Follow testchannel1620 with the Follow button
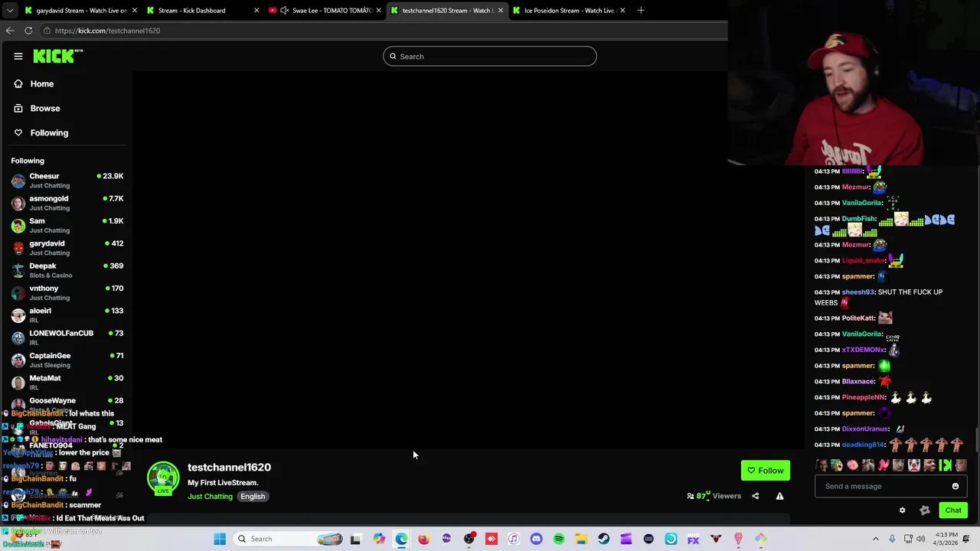 click(766, 471)
